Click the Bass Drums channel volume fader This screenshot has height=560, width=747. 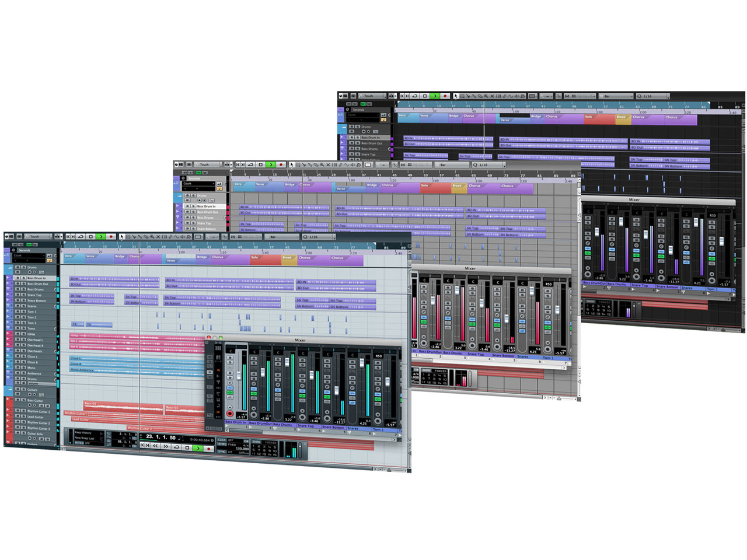(287, 360)
